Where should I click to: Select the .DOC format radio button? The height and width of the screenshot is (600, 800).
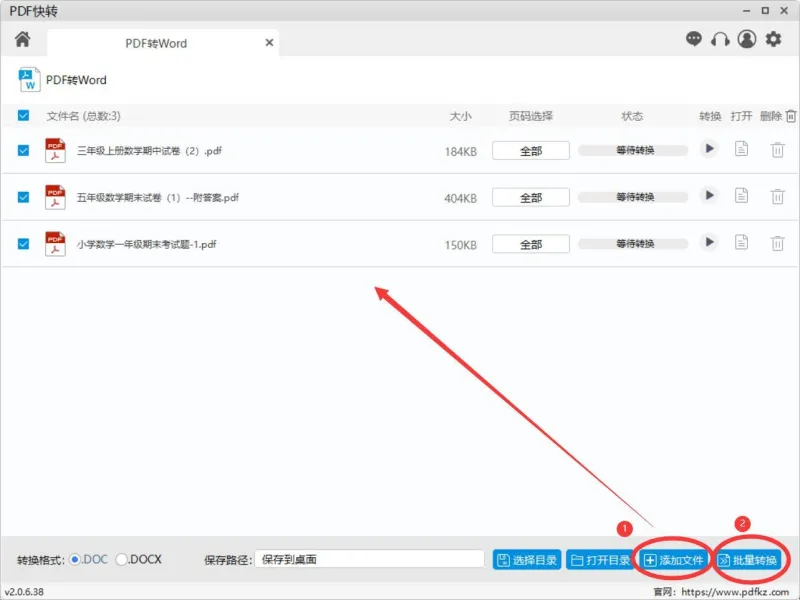click(76, 560)
